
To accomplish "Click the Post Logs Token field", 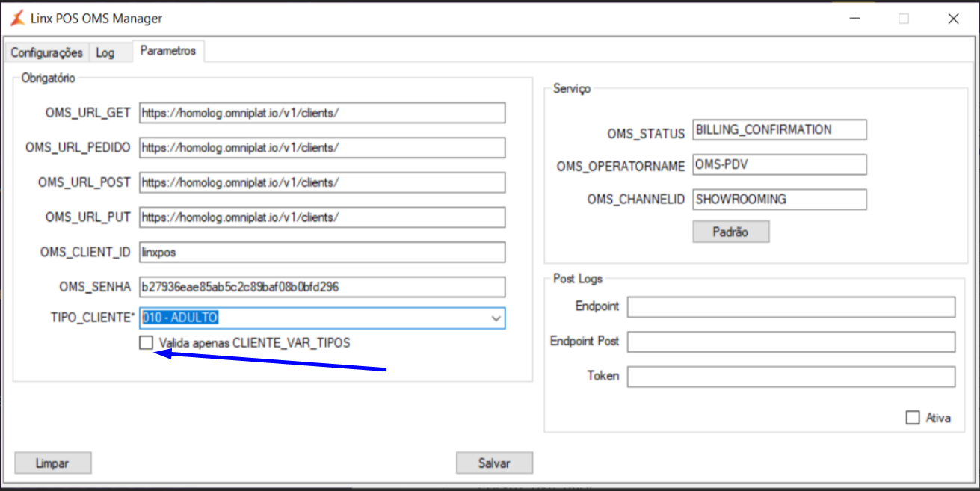I will click(x=790, y=377).
